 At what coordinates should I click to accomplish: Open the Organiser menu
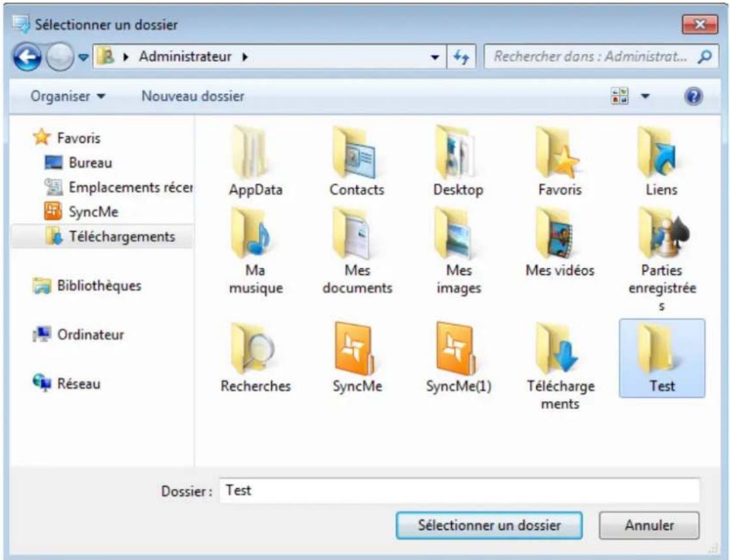68,96
